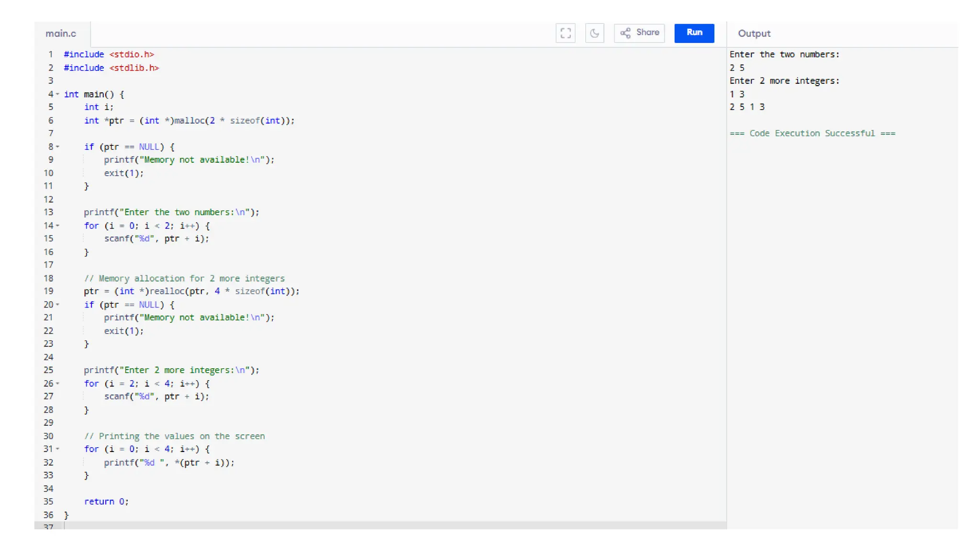Select the Output panel tab
980x551 pixels.
[754, 33]
